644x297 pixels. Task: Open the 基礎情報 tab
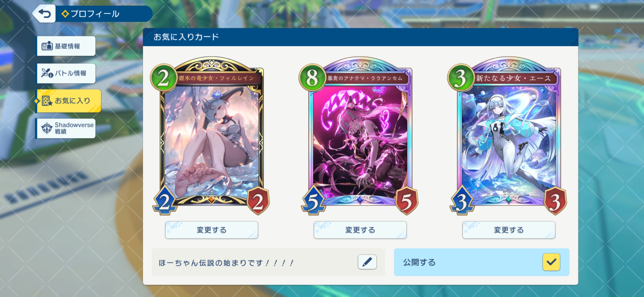66,46
